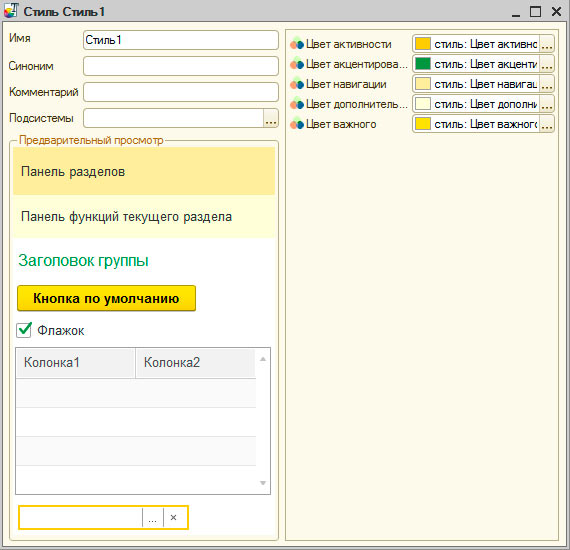Click the style icon beside Цвет дополнитель...
This screenshot has width=570, height=550.
pyautogui.click(x=297, y=104)
